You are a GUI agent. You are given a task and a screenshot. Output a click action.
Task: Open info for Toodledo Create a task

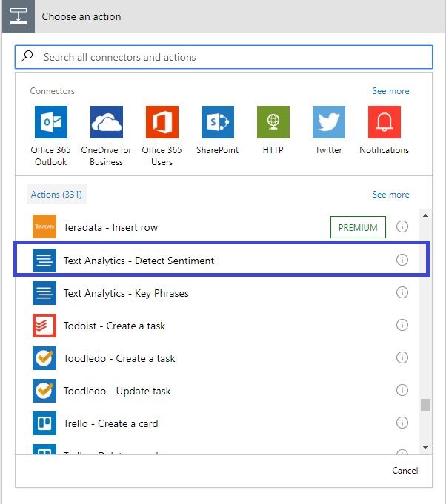click(402, 357)
